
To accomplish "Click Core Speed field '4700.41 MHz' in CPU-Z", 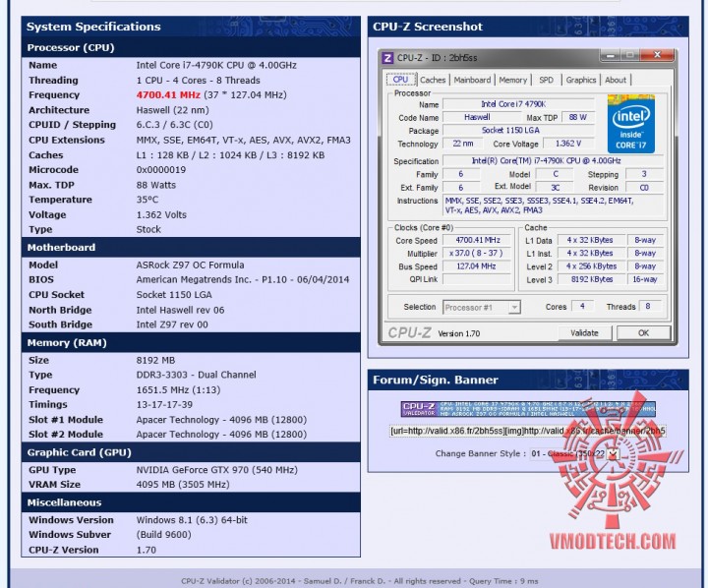I will pyautogui.click(x=477, y=241).
